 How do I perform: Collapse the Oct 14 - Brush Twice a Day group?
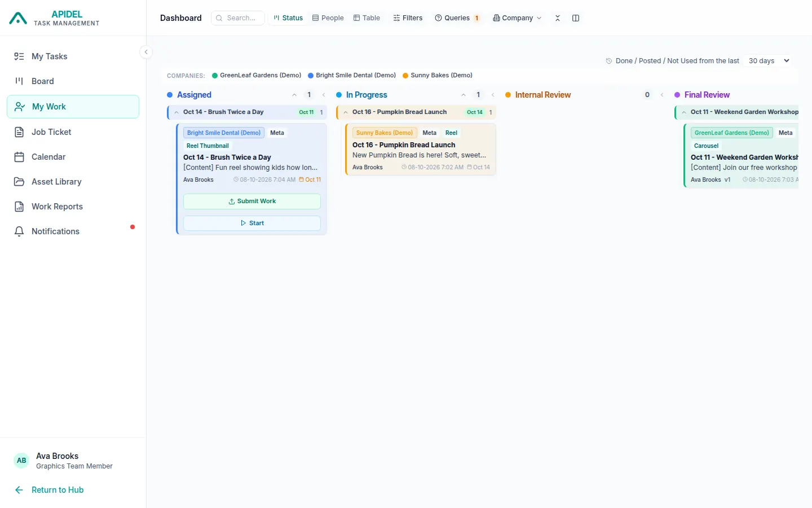[176, 112]
